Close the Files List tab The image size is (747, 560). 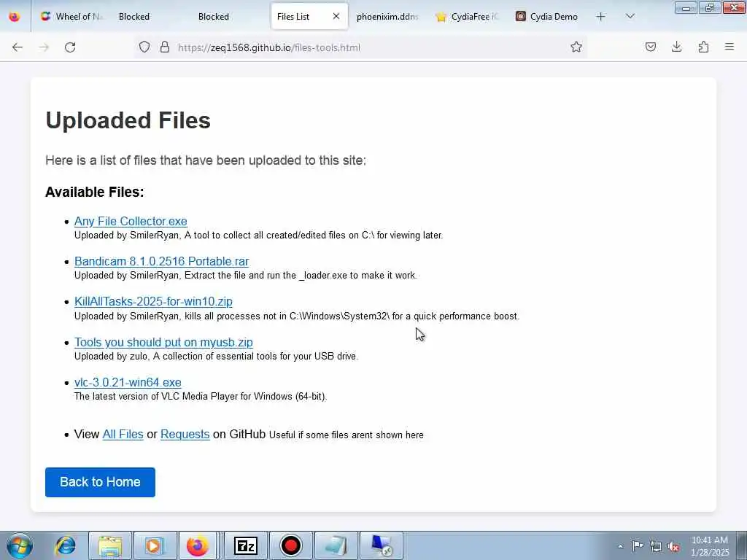(336, 16)
